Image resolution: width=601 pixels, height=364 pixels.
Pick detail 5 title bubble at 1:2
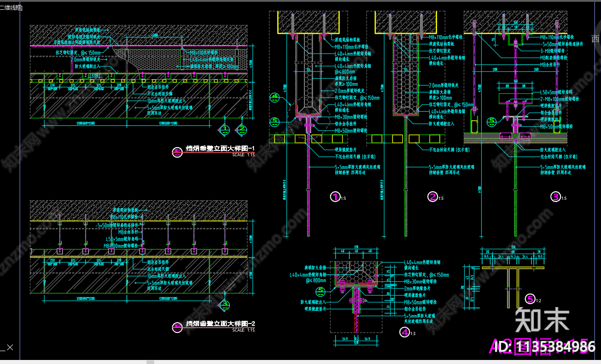click(x=530, y=299)
